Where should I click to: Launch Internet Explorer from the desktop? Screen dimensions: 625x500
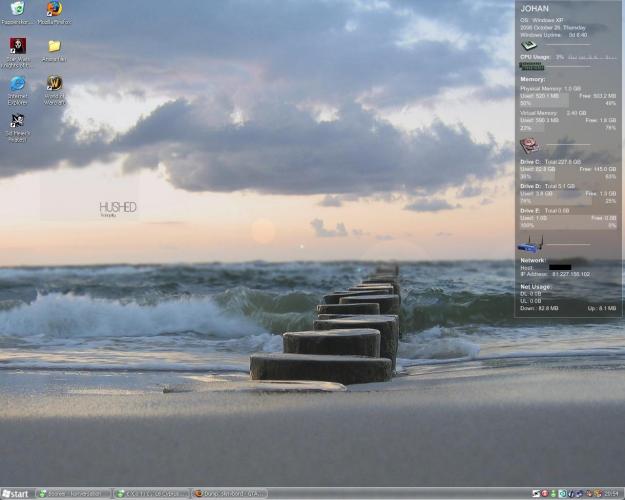click(17, 85)
